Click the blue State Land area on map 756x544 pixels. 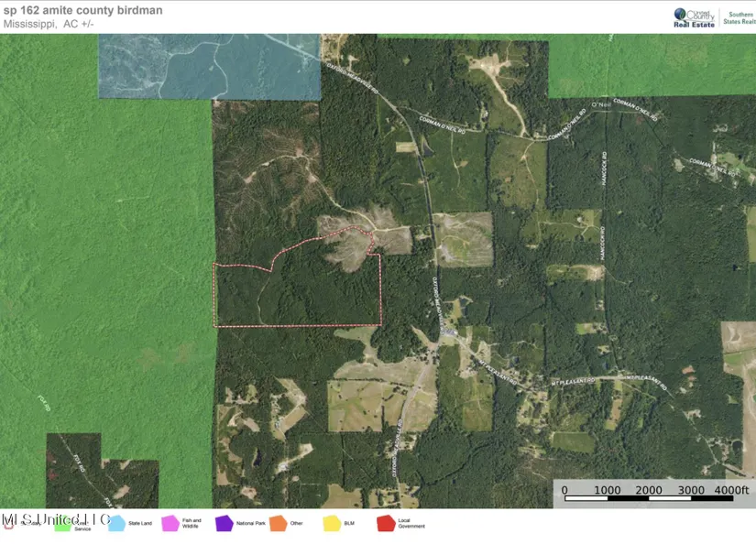pyautogui.click(x=209, y=66)
